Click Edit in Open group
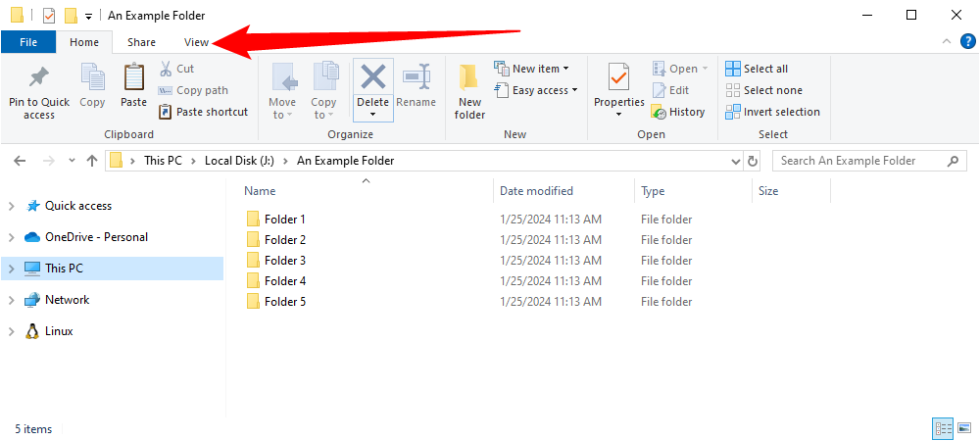 pyautogui.click(x=670, y=90)
